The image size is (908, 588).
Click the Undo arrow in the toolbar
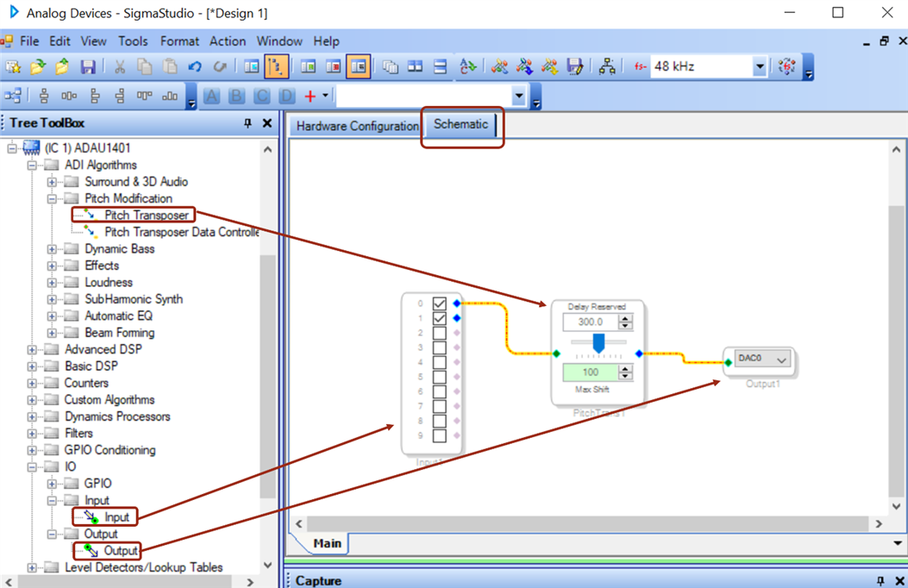pyautogui.click(x=195, y=66)
